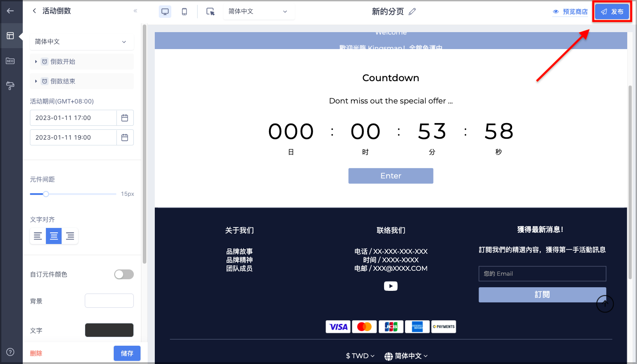Viewport: 637px width, 364px height.
Task: Click the 预览商店 preview store link
Action: (570, 12)
